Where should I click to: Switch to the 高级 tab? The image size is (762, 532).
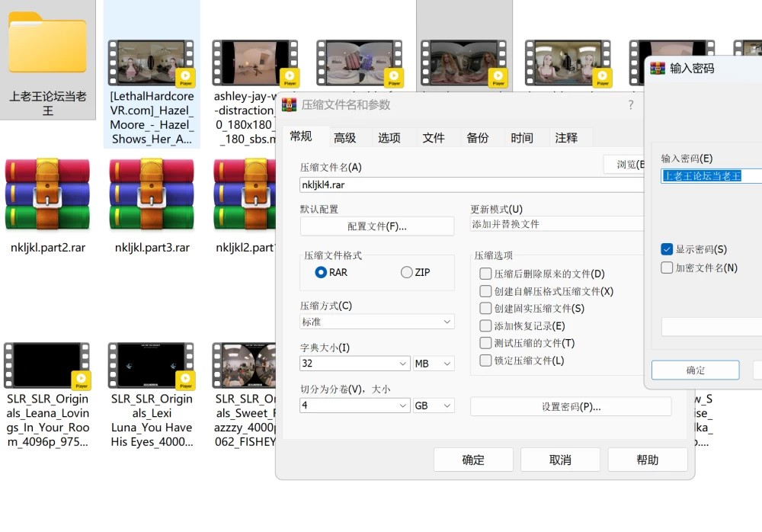tap(345, 138)
